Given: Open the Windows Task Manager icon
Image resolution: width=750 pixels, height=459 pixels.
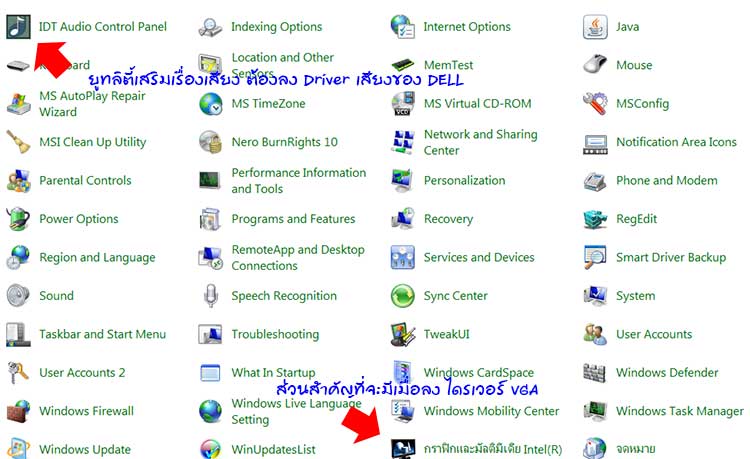Looking at the screenshot, I should (x=595, y=411).
